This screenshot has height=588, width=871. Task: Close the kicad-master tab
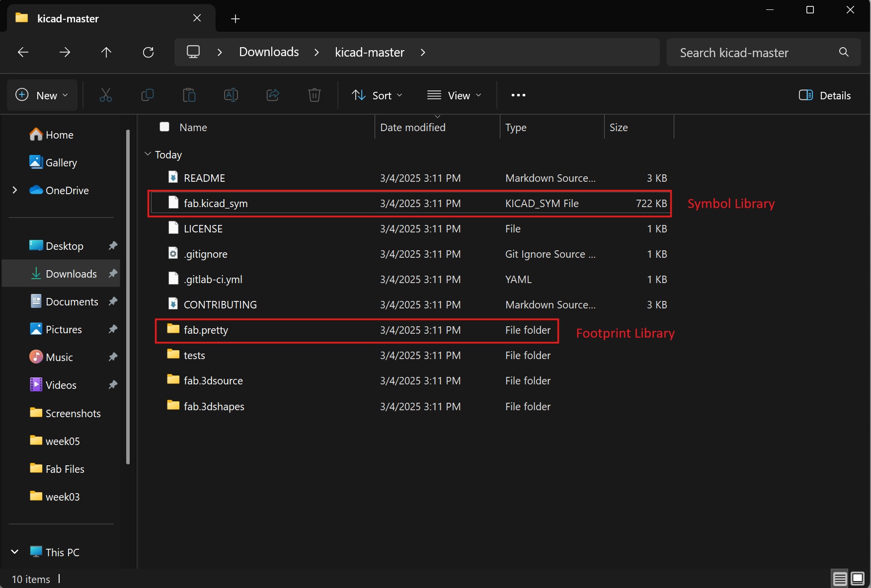(x=197, y=18)
